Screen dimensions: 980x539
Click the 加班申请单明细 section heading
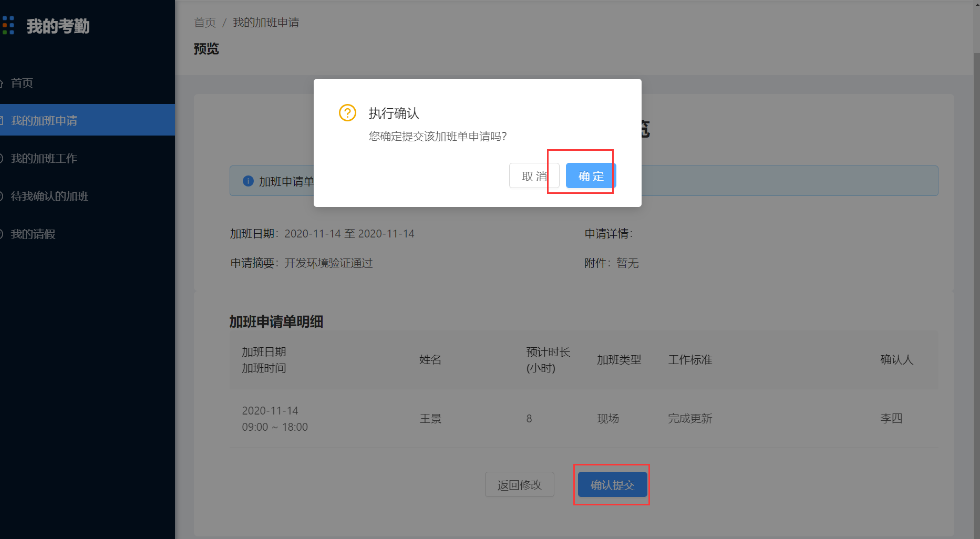click(x=276, y=322)
